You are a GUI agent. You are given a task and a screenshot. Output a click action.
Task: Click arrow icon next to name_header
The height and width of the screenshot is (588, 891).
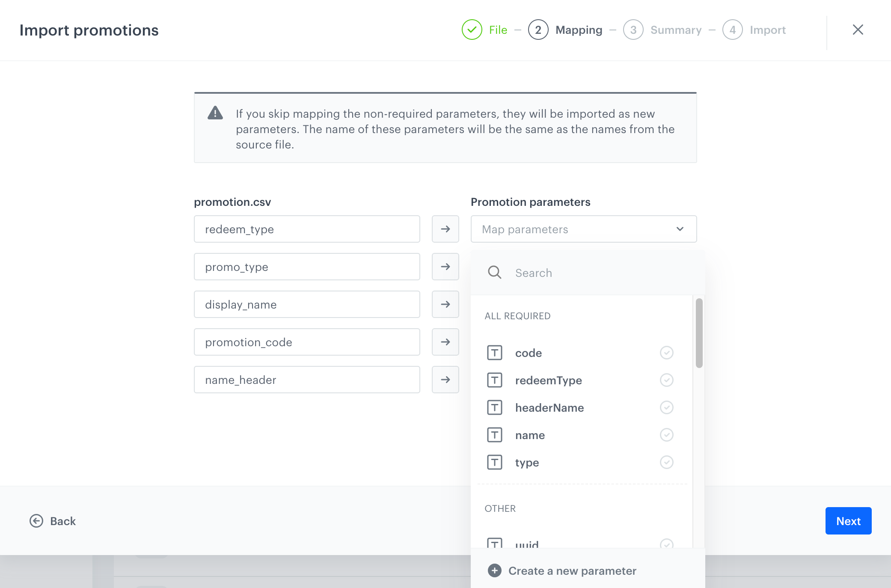tap(445, 380)
